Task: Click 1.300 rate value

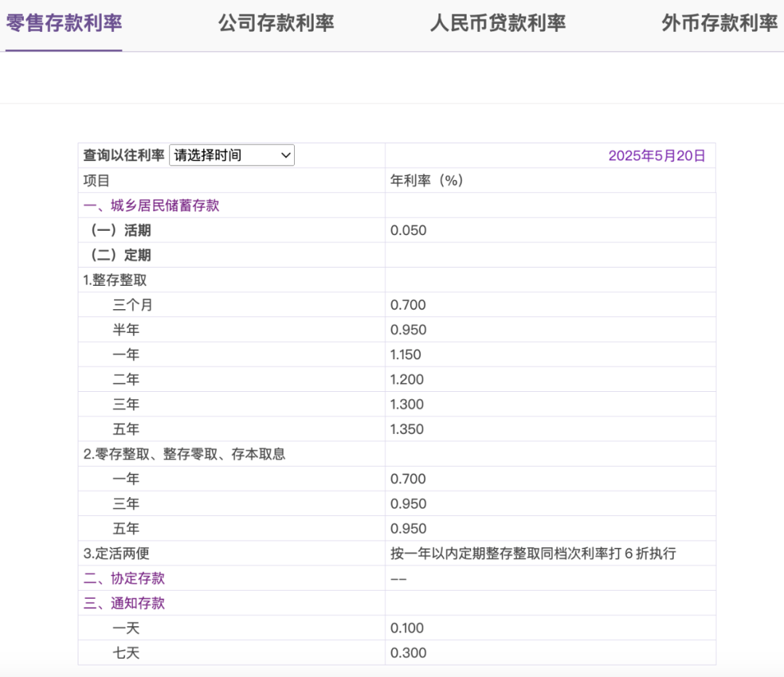Action: click(x=407, y=404)
